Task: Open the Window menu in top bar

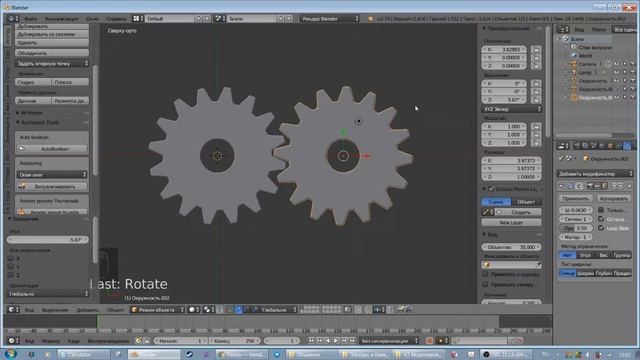Action: 92,19
